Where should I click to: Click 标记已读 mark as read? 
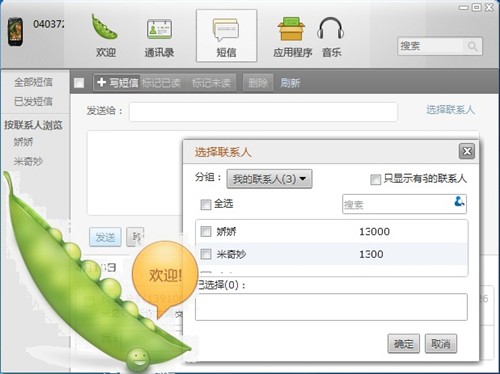(161, 83)
